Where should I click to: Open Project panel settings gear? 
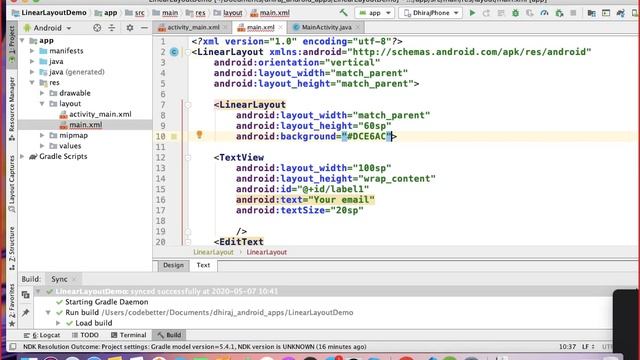coord(130,28)
